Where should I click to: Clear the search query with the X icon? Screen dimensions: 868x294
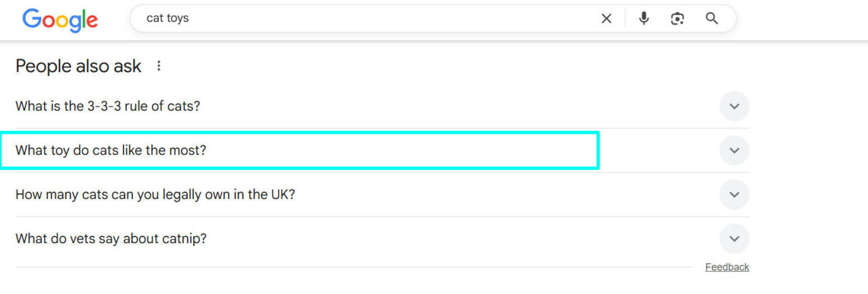606,19
